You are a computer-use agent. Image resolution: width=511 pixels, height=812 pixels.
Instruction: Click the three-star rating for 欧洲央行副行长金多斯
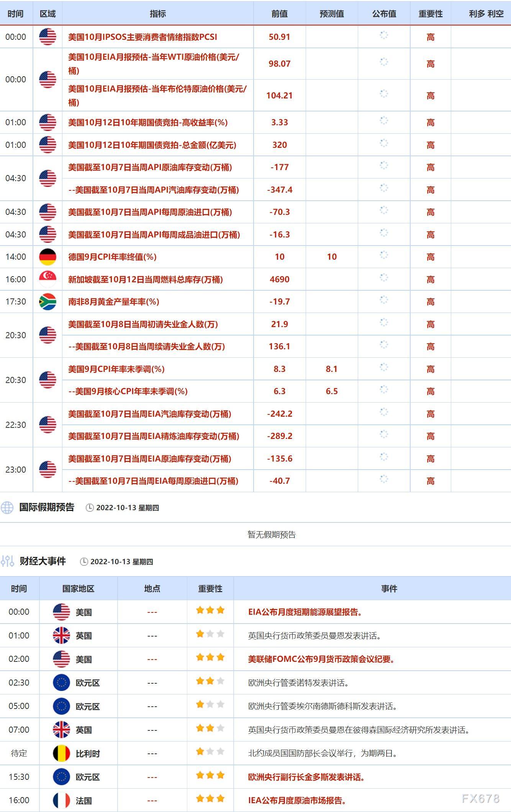[210, 776]
